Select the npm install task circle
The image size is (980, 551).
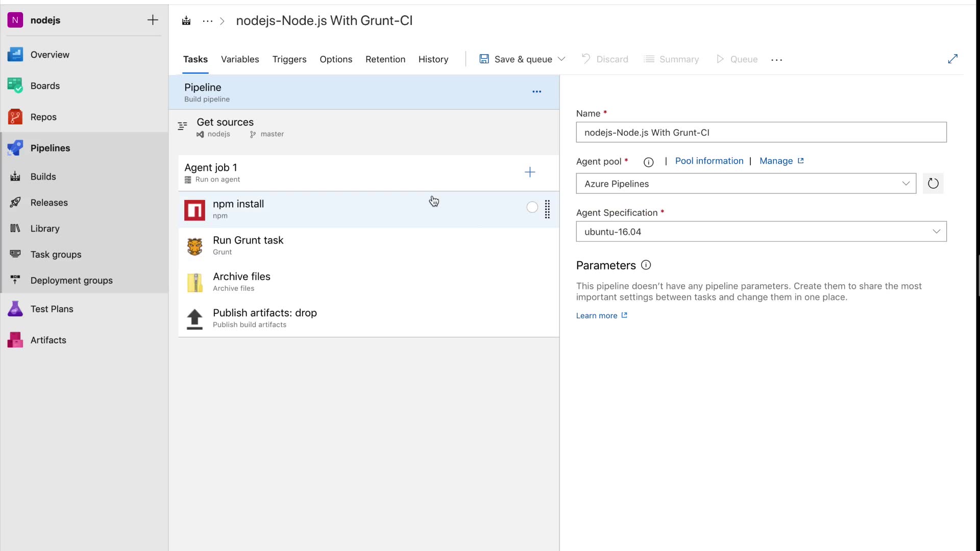(532, 207)
